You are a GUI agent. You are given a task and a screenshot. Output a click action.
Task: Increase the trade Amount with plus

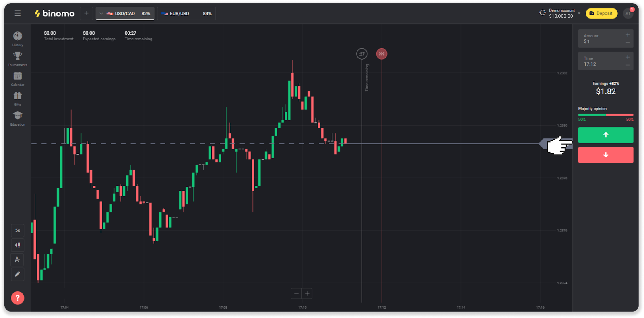[x=627, y=35]
